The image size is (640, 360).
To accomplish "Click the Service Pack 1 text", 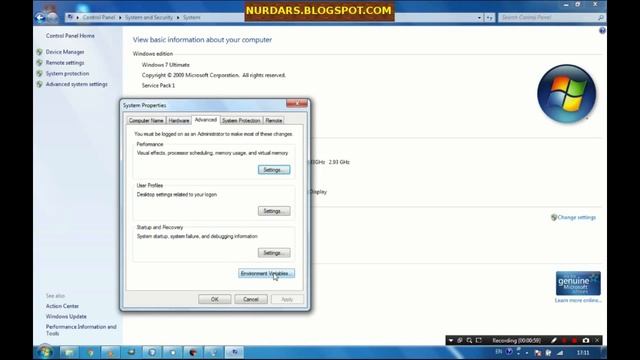I will point(158,86).
